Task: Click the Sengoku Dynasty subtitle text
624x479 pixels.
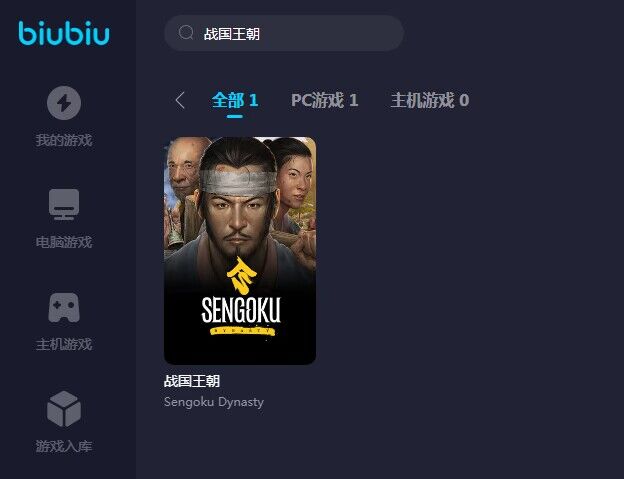Action: pos(214,402)
